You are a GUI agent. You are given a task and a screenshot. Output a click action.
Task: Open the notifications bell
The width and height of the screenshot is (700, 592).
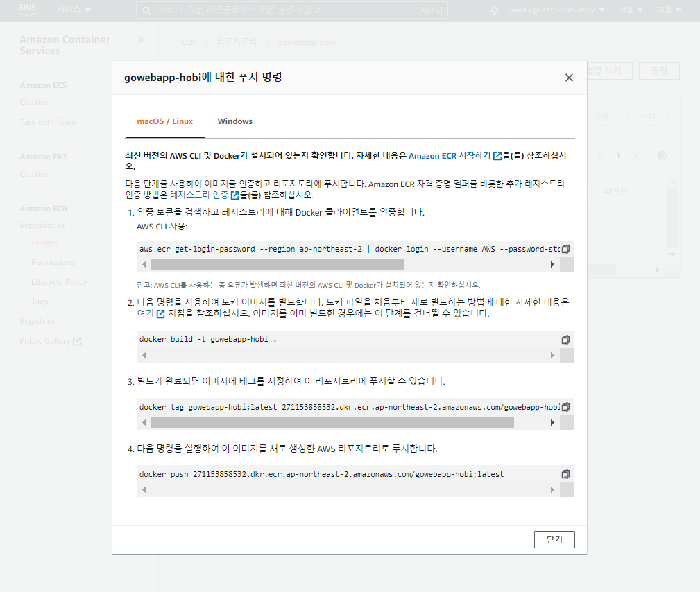point(494,10)
